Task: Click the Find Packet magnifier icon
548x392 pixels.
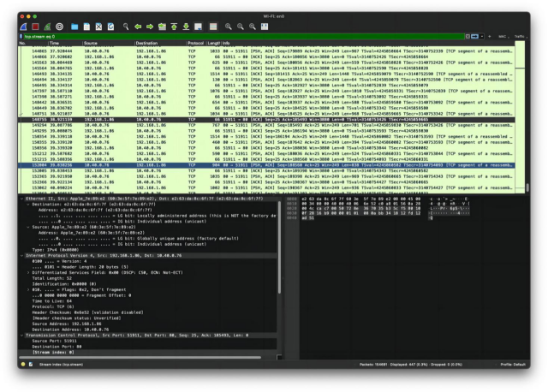Action: pyautogui.click(x=126, y=27)
